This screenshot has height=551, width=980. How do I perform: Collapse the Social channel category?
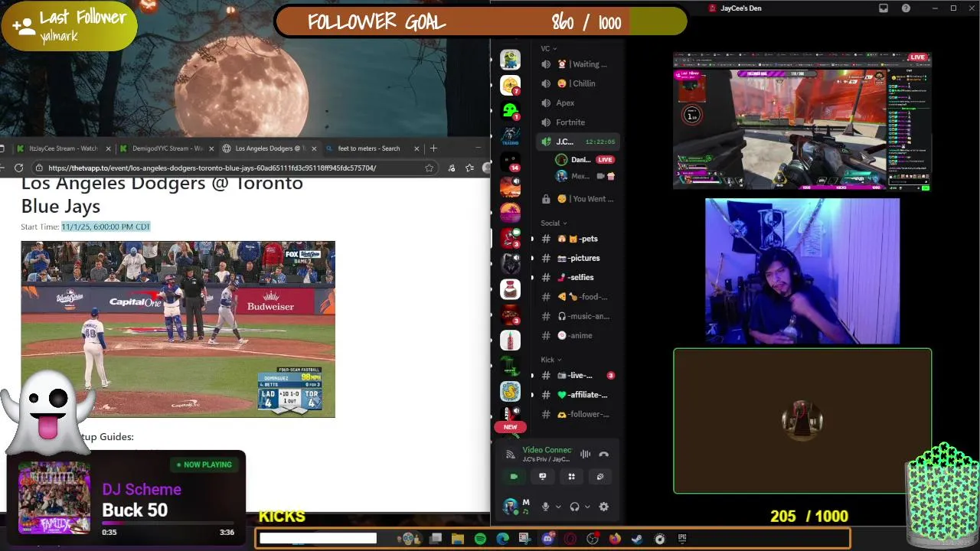tap(554, 223)
